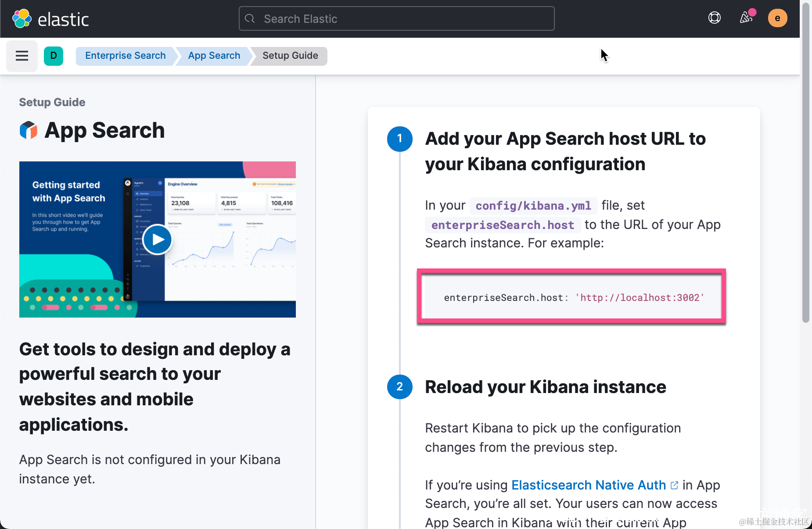Click the Elastic logo

[50, 19]
